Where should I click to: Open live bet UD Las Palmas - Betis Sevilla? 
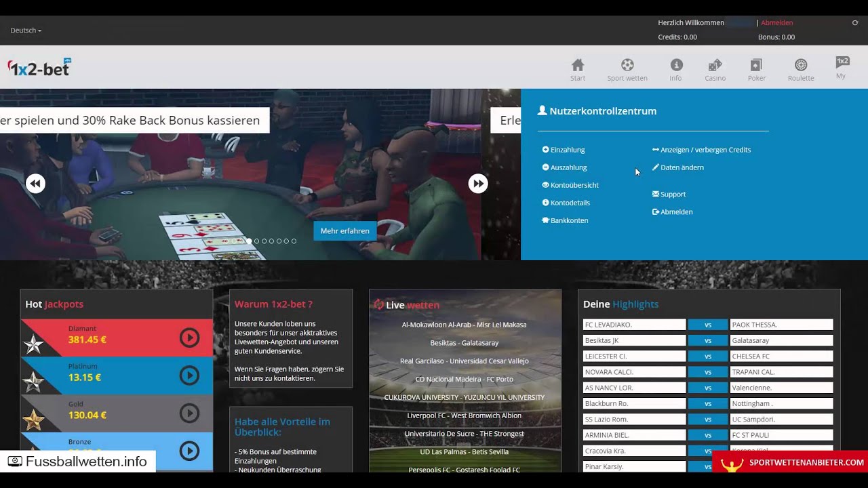(465, 452)
